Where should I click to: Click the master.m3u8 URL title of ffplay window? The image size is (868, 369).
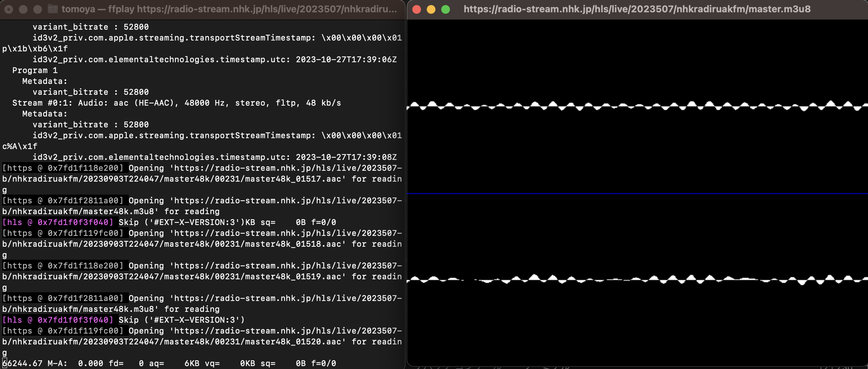click(637, 9)
